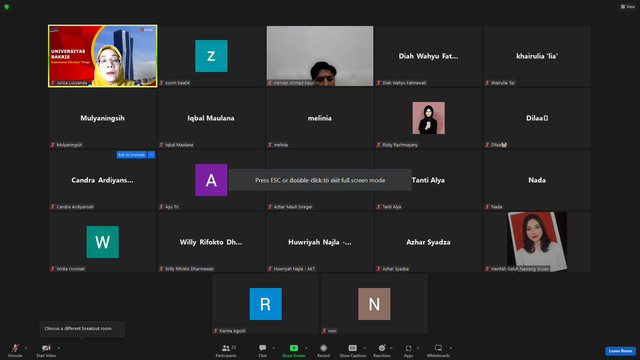640x360 pixels.
Task: Open the Whiteboards icon
Action: pyautogui.click(x=438, y=348)
